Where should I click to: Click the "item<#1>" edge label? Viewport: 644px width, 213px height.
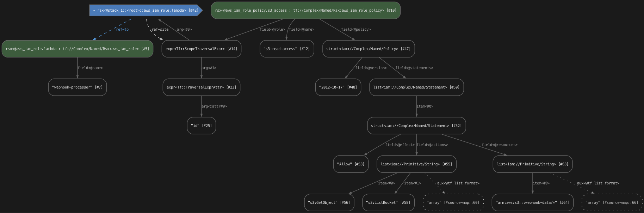[x=413, y=183]
